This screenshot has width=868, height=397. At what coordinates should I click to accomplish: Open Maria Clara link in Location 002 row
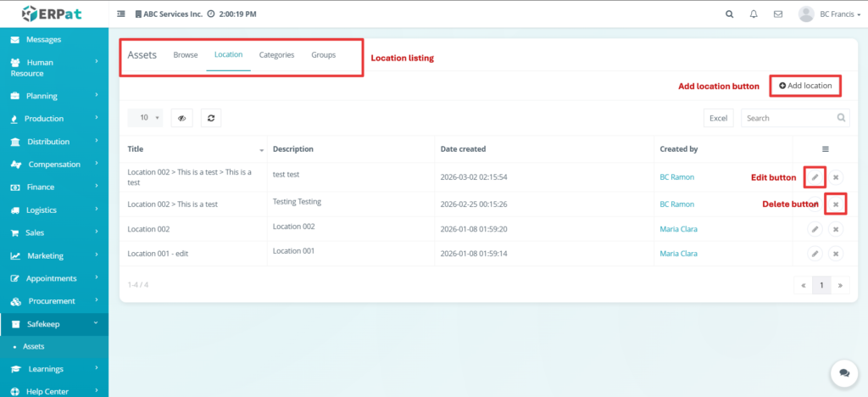pyautogui.click(x=678, y=229)
